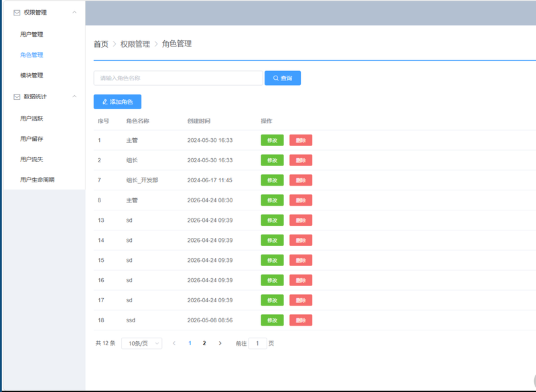536x392 pixels.
Task: Go to 用户留存 statistics page
Action: (x=31, y=139)
